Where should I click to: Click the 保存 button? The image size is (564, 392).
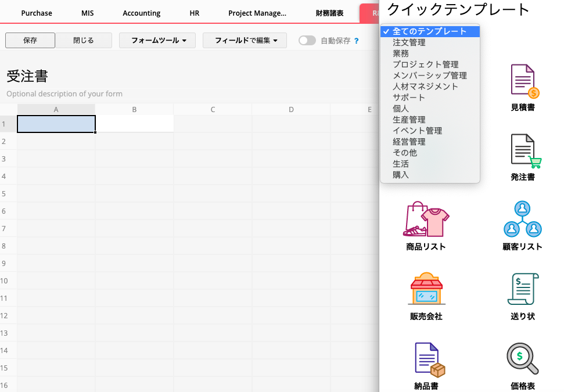30,41
